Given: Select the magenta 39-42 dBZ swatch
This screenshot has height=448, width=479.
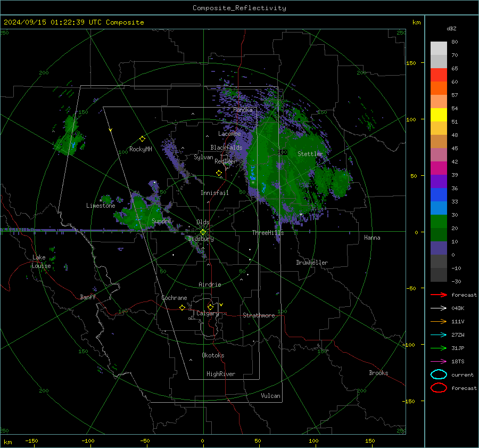Looking at the screenshot, I should click(x=439, y=168).
